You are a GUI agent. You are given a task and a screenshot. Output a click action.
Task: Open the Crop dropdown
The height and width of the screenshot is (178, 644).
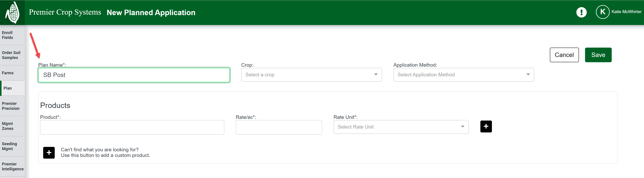click(x=311, y=75)
